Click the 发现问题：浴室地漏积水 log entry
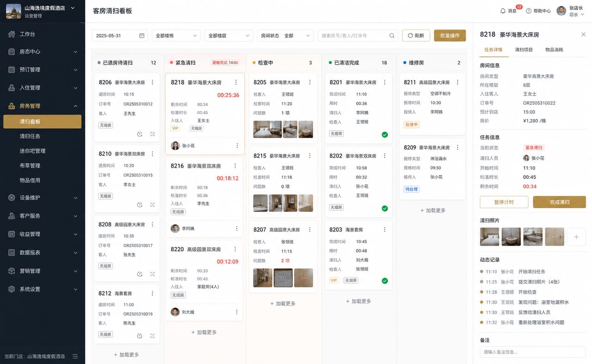 (543, 302)
